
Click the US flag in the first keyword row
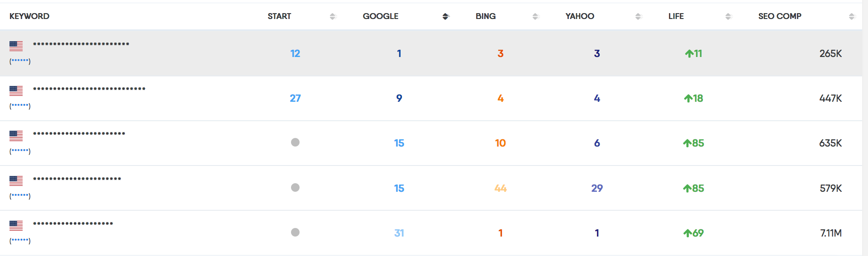pyautogui.click(x=16, y=46)
